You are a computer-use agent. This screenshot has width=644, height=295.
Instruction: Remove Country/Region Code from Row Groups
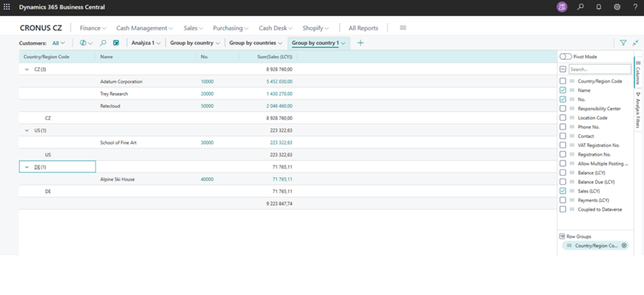pyautogui.click(x=624, y=245)
